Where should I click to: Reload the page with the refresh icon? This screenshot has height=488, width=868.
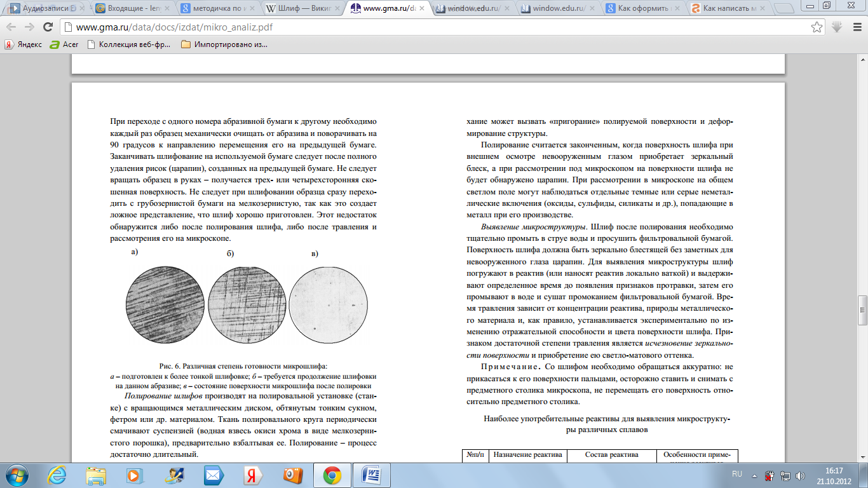click(48, 27)
